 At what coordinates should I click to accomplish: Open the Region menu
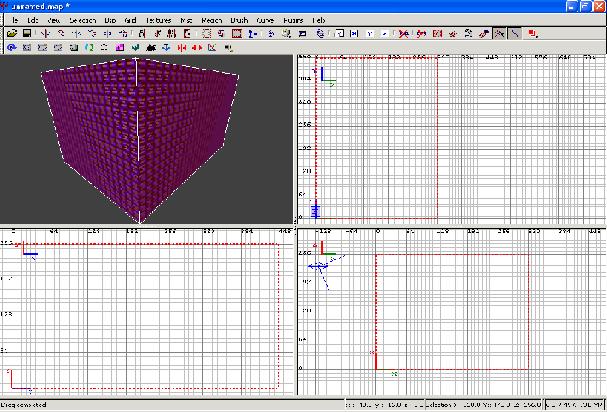click(x=211, y=21)
